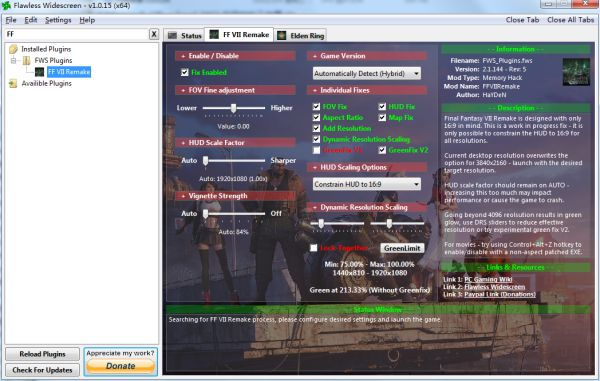Collapse the FWS Plugins tree node

click(14, 60)
